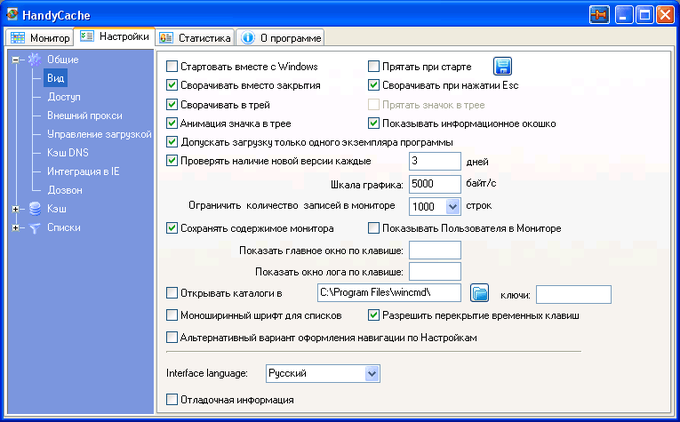Maximize the HandyCache window
The image size is (680, 422).
tap(645, 15)
